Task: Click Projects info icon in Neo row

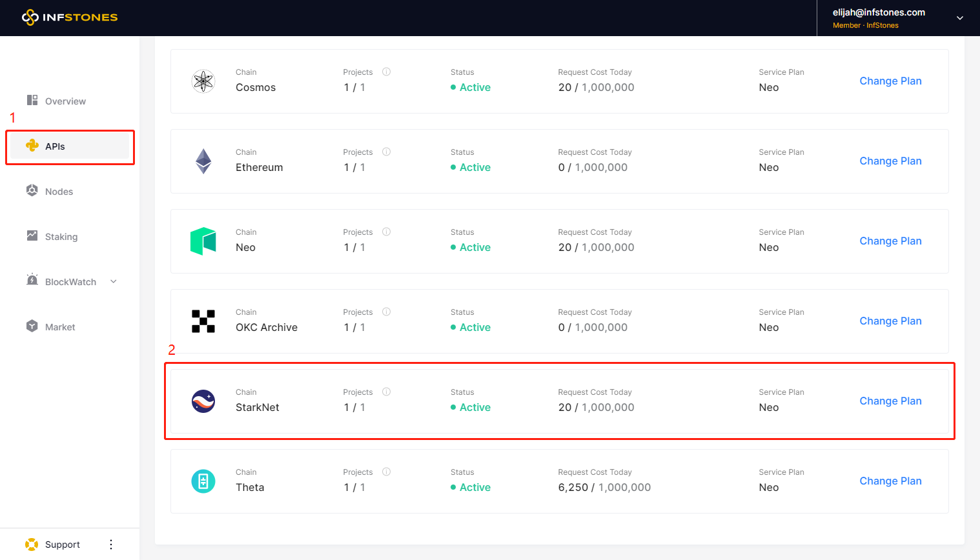Action: pos(387,232)
